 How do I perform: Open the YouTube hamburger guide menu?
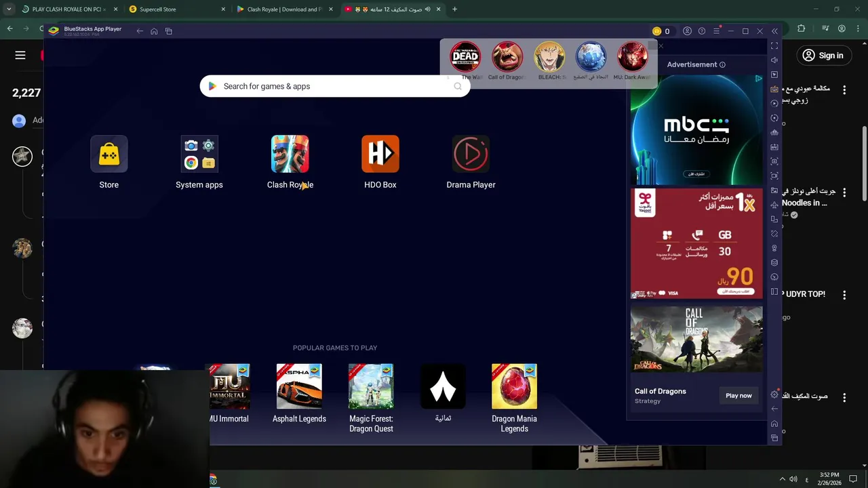(20, 56)
